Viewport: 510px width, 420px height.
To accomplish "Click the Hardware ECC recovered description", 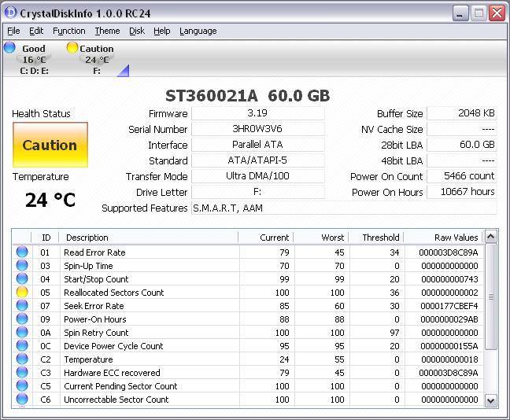I will [x=112, y=373].
